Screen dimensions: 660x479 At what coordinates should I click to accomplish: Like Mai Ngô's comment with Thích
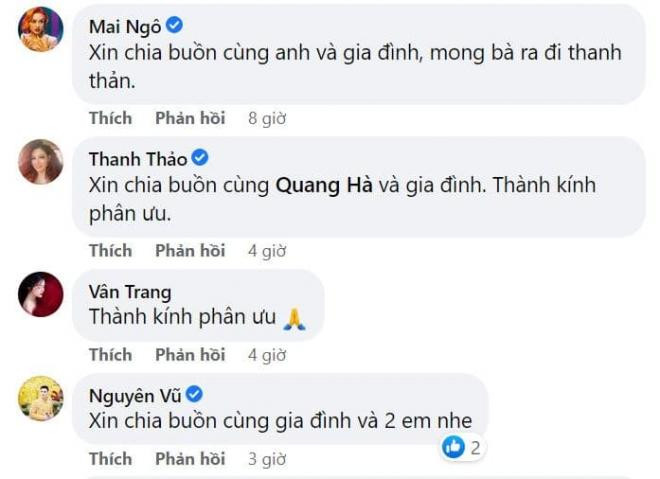(110, 118)
